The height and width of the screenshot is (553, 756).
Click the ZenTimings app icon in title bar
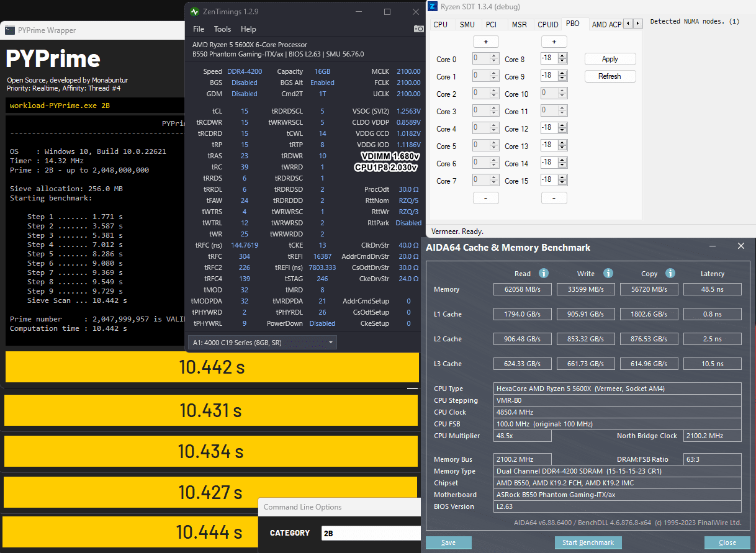[x=195, y=12]
